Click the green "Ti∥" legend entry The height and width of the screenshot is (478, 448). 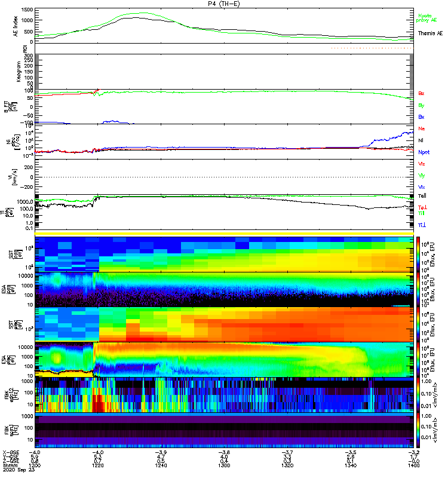tap(421, 213)
